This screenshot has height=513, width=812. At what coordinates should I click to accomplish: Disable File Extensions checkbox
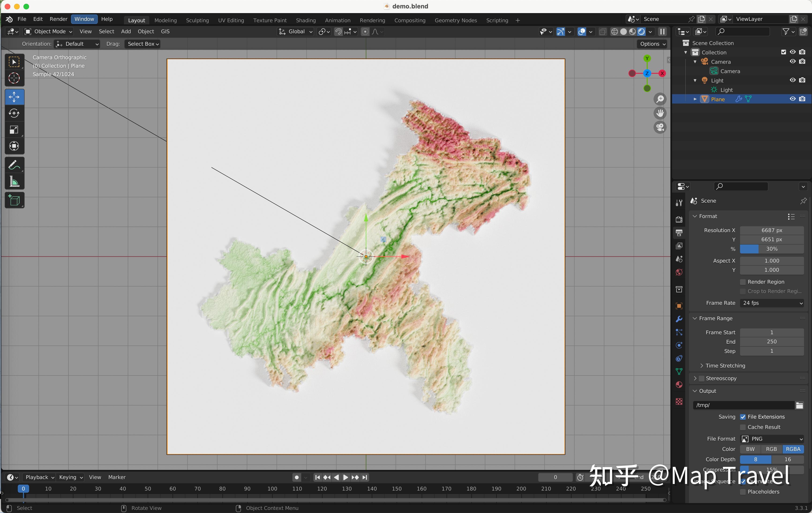[x=743, y=417]
